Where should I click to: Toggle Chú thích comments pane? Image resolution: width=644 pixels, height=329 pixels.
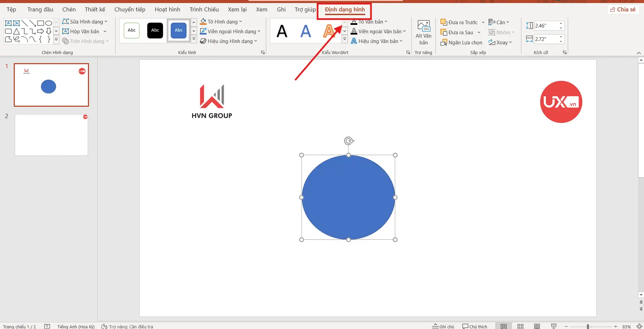coord(474,326)
